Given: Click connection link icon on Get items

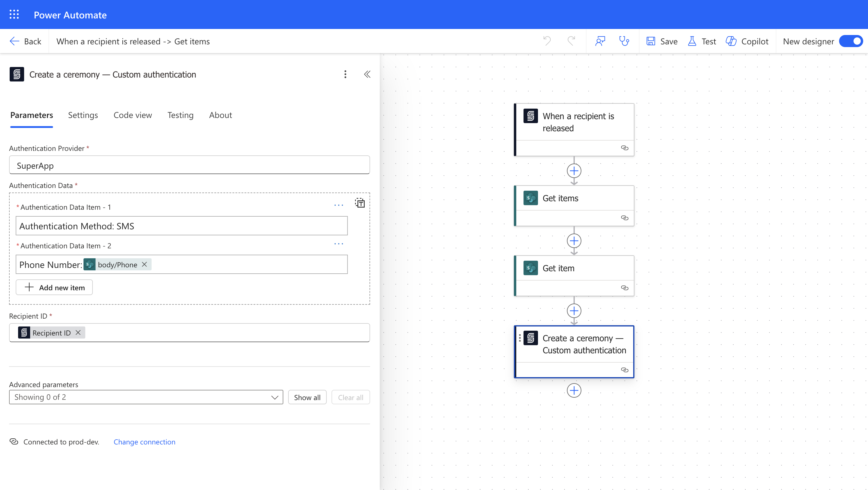Looking at the screenshot, I should (624, 218).
